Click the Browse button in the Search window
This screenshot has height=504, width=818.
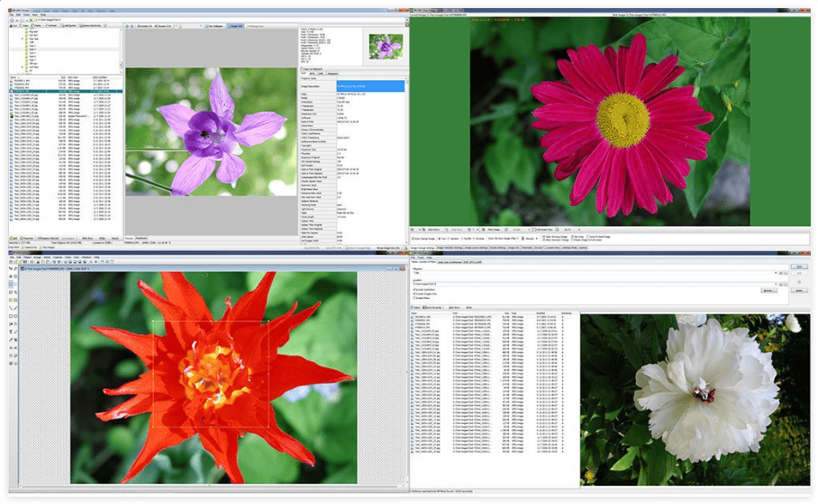(769, 291)
